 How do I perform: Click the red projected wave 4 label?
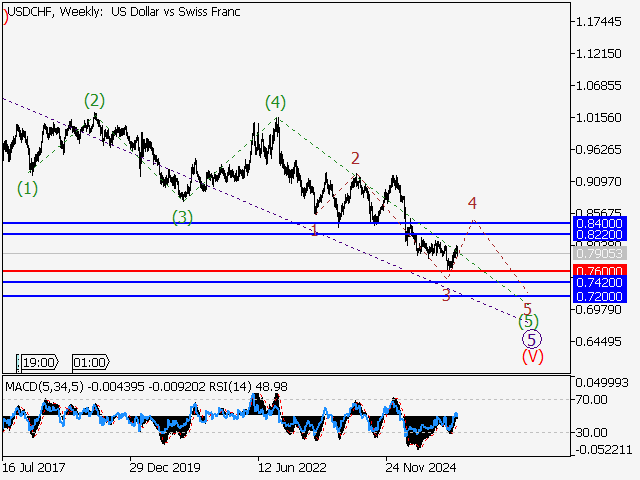point(472,203)
